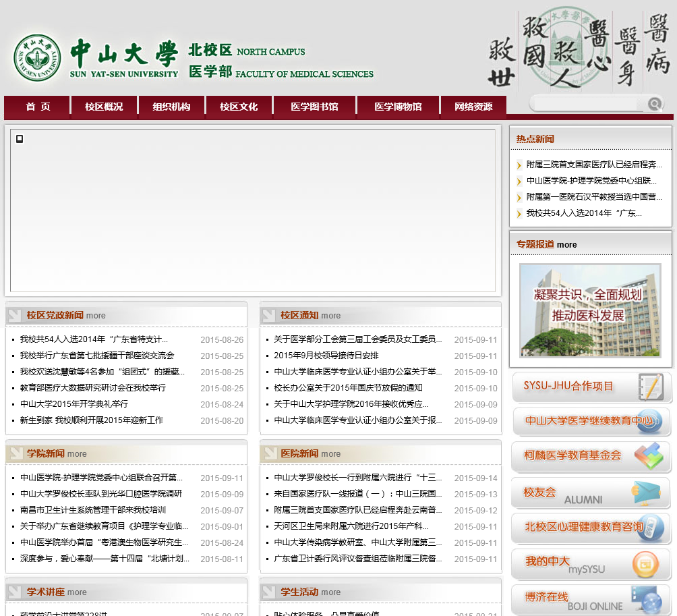The image size is (677, 616).
Task: Click the calligraphy 救人救国救世 header graphic
Action: click(x=579, y=47)
